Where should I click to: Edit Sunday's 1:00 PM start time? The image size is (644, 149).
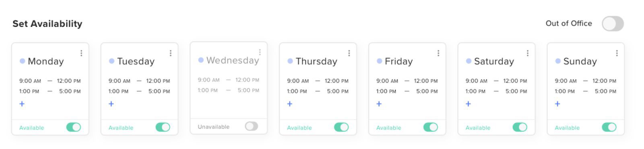[x=565, y=91]
